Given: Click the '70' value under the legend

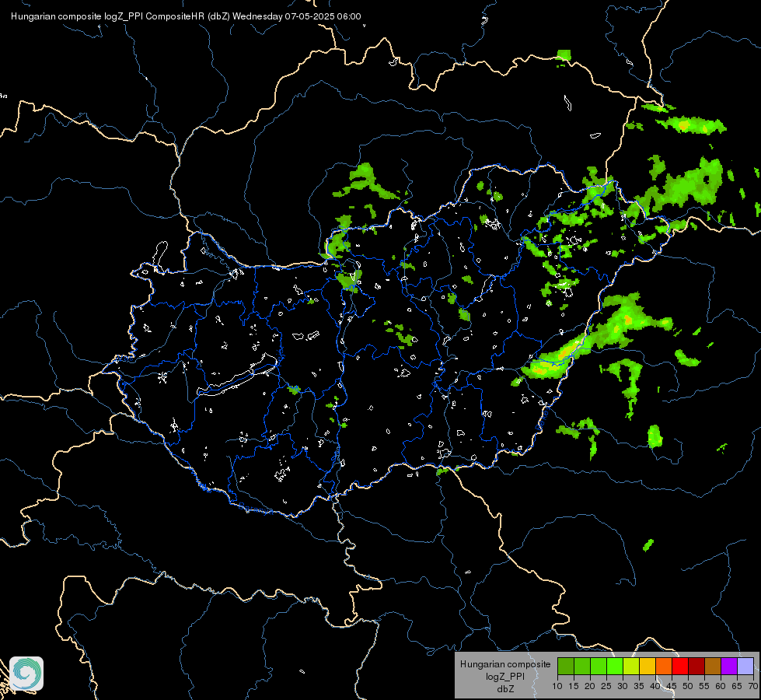Looking at the screenshot, I should pyautogui.click(x=753, y=686).
